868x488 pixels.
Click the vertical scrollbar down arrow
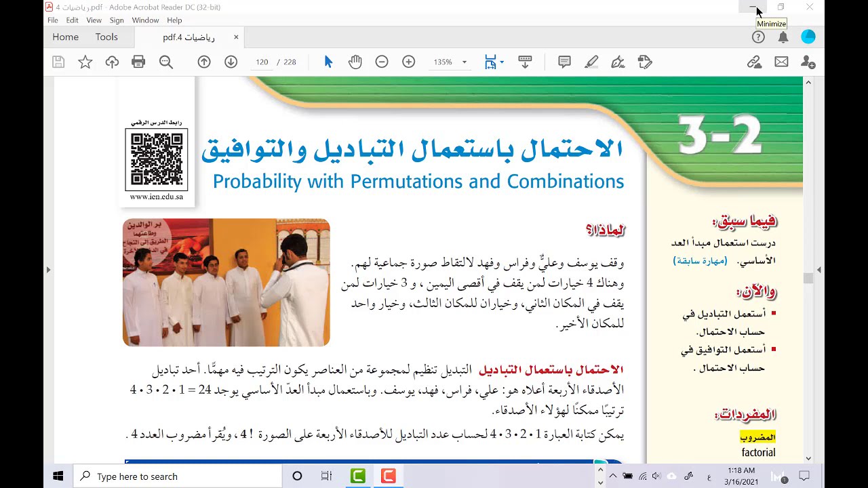coord(808,458)
